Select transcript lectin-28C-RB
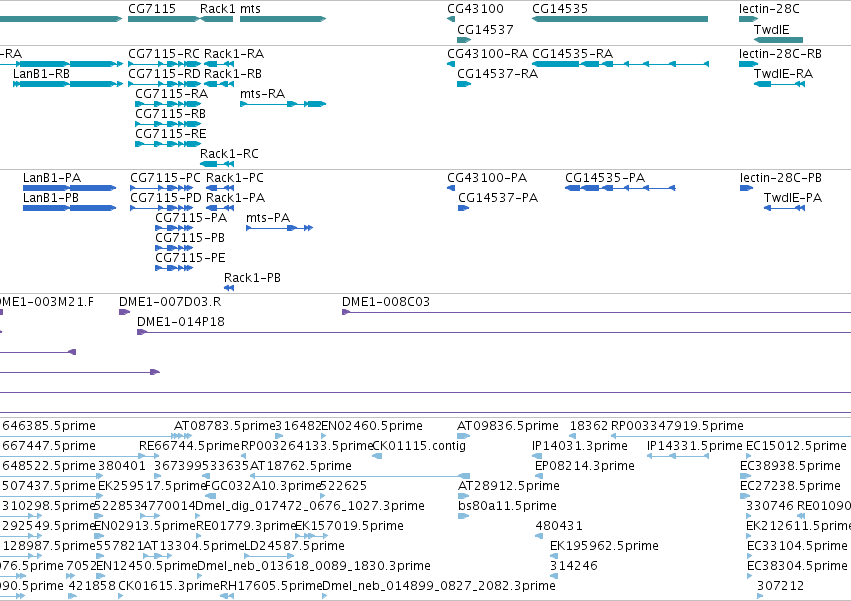The image size is (851, 601). pos(780,54)
